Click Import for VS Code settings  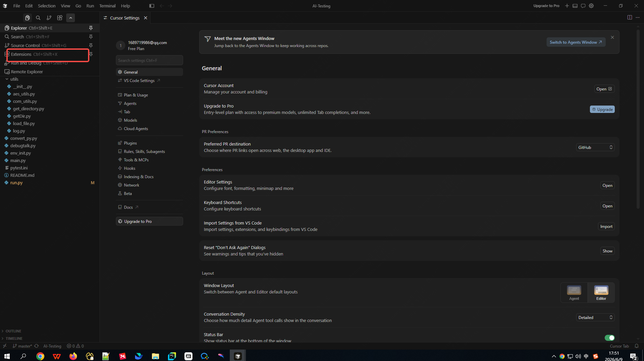606,227
